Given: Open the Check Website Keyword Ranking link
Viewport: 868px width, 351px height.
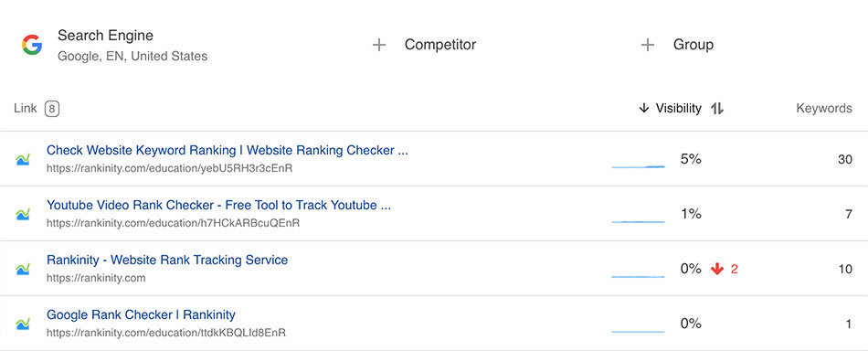Looking at the screenshot, I should pyautogui.click(x=228, y=150).
